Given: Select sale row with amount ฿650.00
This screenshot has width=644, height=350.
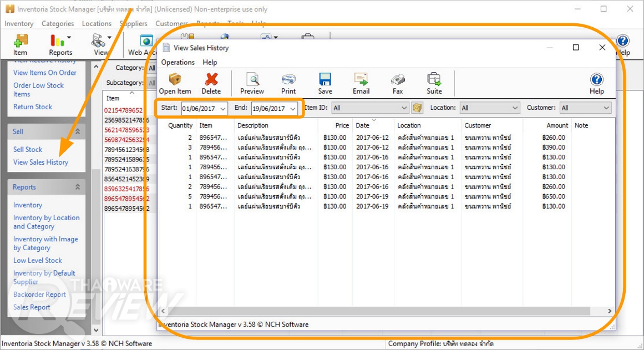Looking at the screenshot, I should tap(386, 196).
